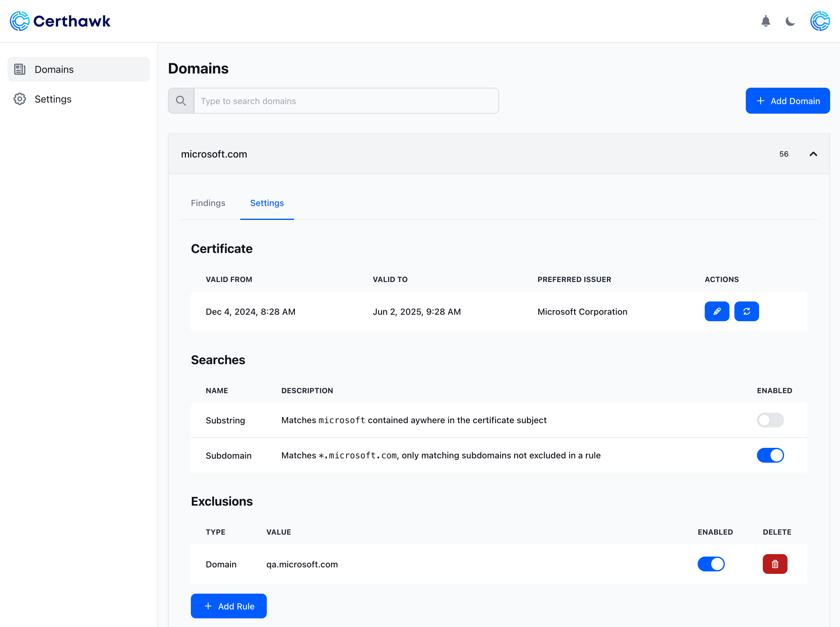840x627 pixels.
Task: Toggle dark mode moon icon
Action: (x=790, y=21)
